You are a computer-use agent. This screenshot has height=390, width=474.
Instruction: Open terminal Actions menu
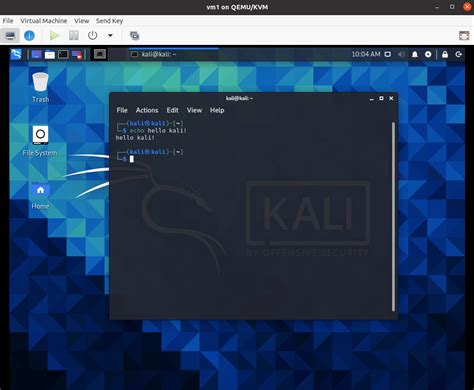pyautogui.click(x=147, y=110)
